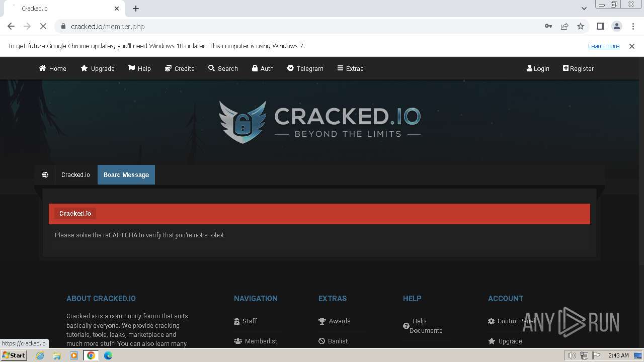Click the Action Center flag tray icon
Viewport: 644px width, 362px height.
pos(596,355)
